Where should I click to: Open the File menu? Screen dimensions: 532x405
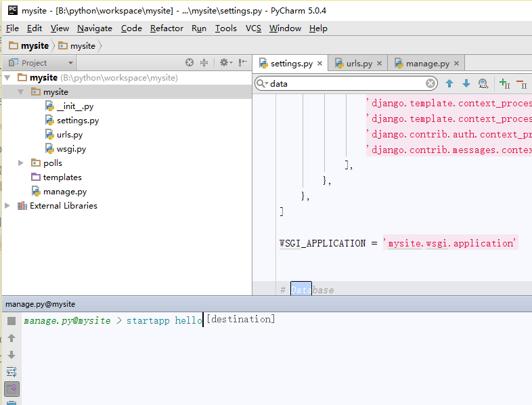[x=13, y=28]
